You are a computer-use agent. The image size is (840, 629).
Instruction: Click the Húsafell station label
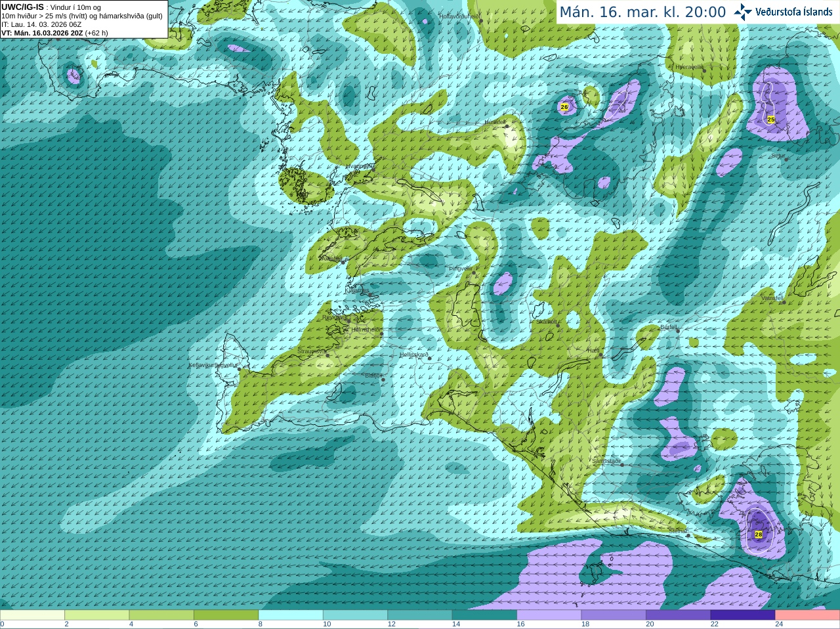point(495,122)
